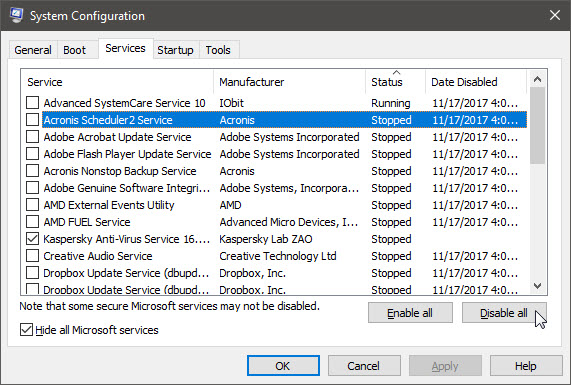Go to the Startup tab
571x385 pixels.
point(175,50)
